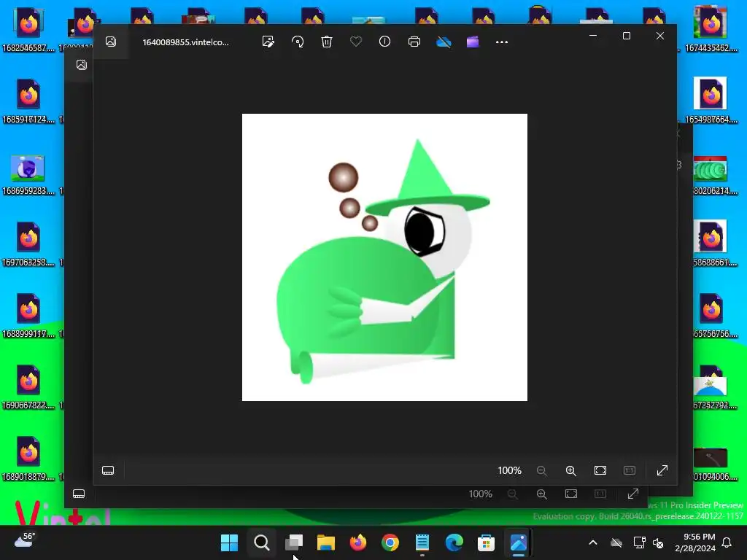Click the Photos app icon on the taskbar

(519, 542)
